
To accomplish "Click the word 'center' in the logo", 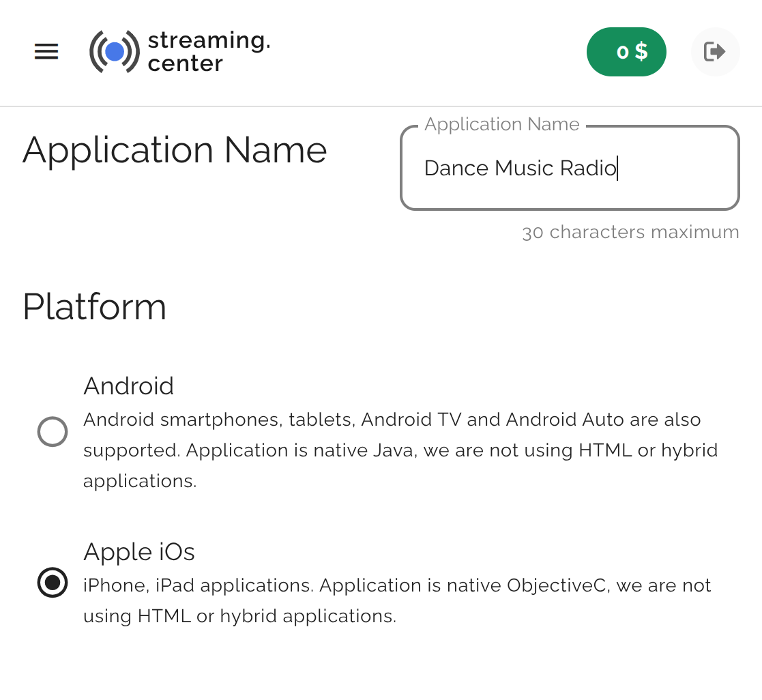I will [185, 63].
